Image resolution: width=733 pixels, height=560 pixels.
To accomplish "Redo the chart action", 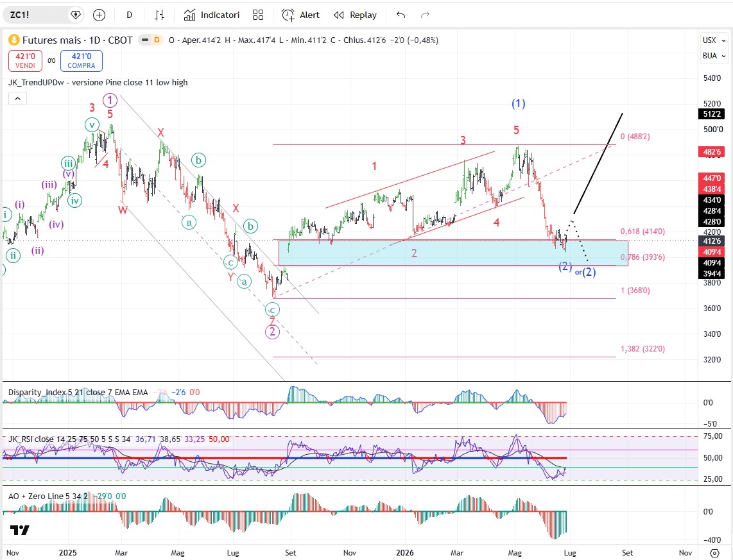I will tap(425, 15).
